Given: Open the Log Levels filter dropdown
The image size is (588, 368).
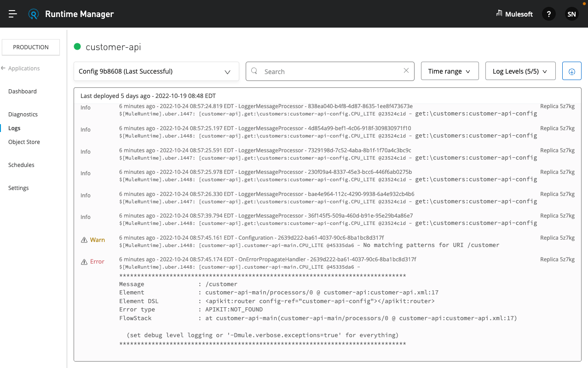Looking at the screenshot, I should pos(520,71).
